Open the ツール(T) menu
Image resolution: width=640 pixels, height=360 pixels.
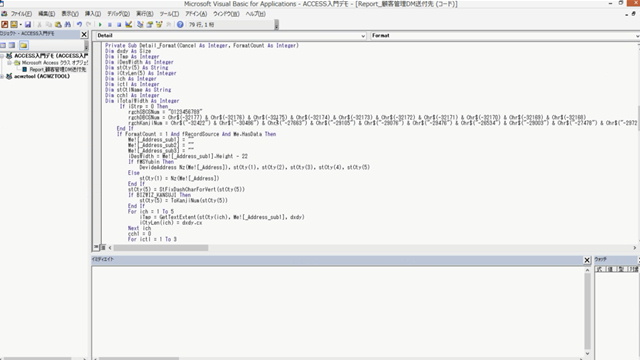coord(169,14)
